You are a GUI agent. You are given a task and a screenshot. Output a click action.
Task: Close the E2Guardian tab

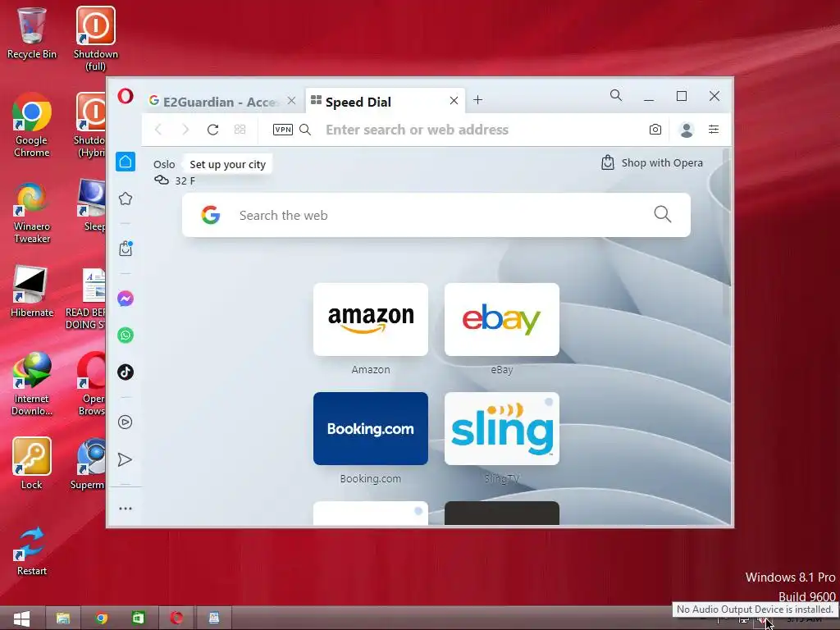291,101
